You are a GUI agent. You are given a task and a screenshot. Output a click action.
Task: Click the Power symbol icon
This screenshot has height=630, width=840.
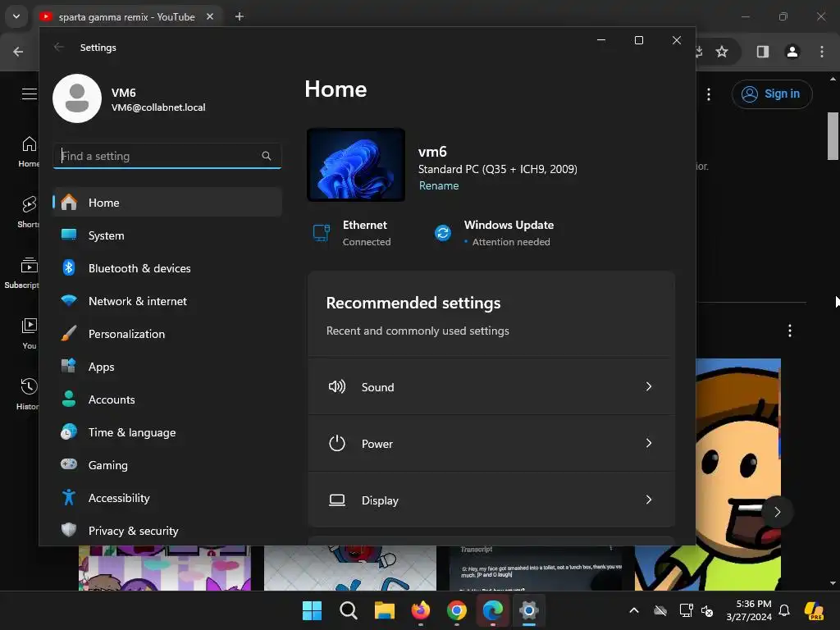pos(337,443)
